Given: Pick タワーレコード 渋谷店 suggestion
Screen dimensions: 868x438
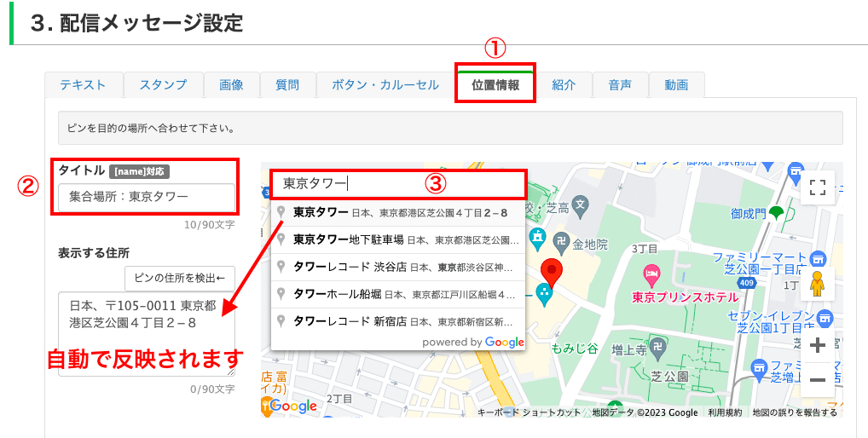Looking at the screenshot, I should [x=398, y=267].
